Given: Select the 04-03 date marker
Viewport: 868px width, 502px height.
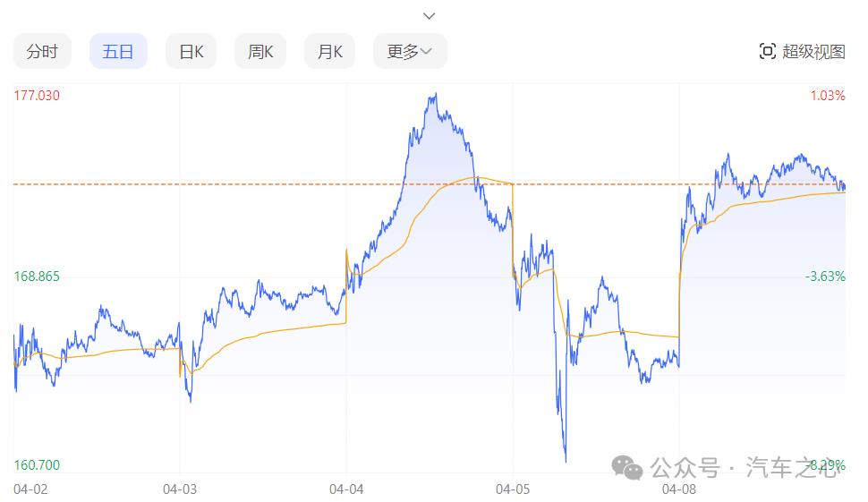Looking at the screenshot, I should point(180,489).
